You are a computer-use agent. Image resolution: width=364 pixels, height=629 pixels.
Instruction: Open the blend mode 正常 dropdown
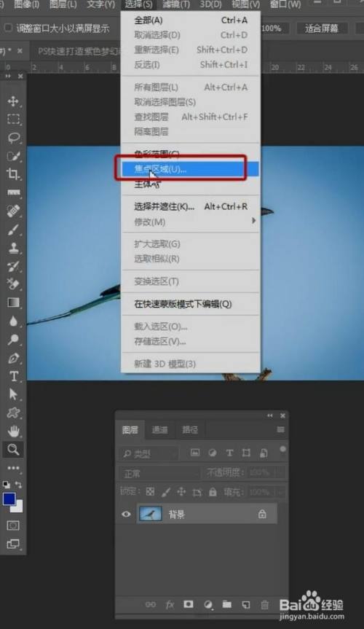tap(159, 473)
